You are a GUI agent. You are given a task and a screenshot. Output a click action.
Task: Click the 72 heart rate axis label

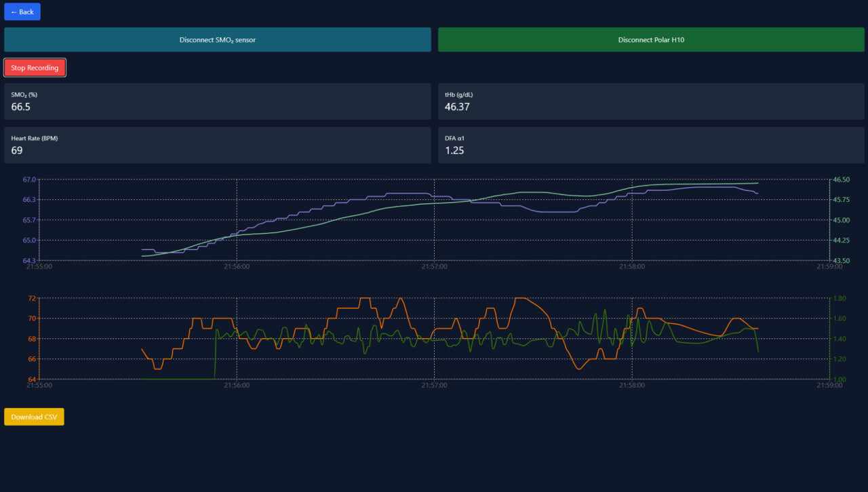(x=32, y=298)
